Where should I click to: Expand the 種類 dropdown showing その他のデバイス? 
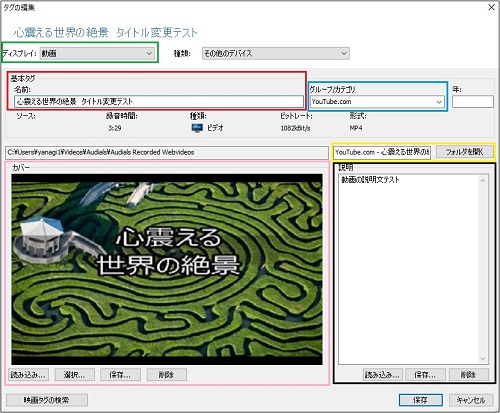276,53
